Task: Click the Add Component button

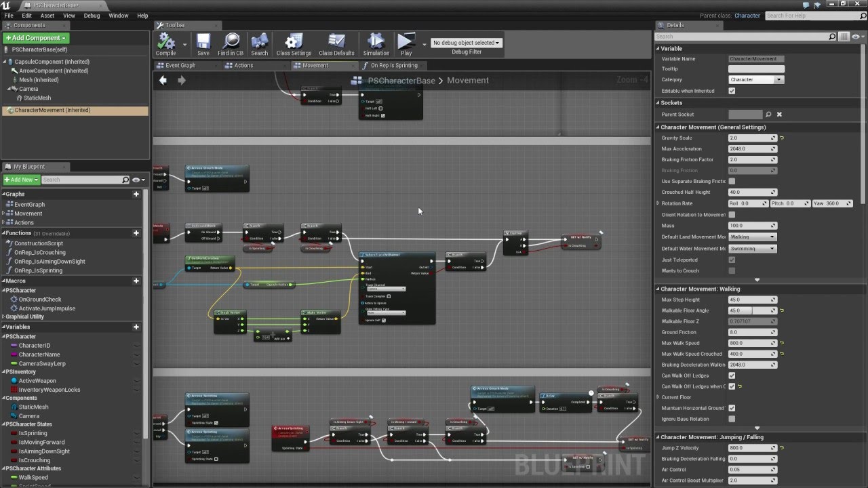Action: (x=35, y=38)
